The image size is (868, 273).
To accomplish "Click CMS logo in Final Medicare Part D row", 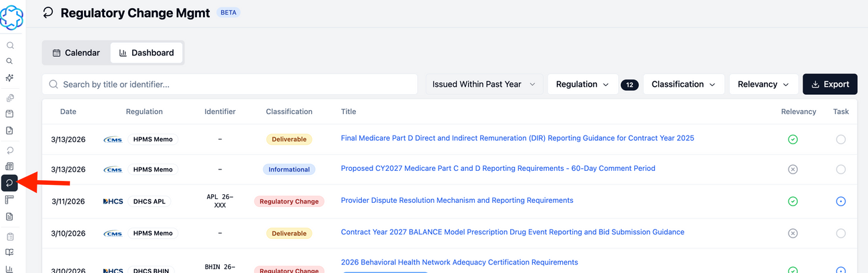I will [x=113, y=140].
